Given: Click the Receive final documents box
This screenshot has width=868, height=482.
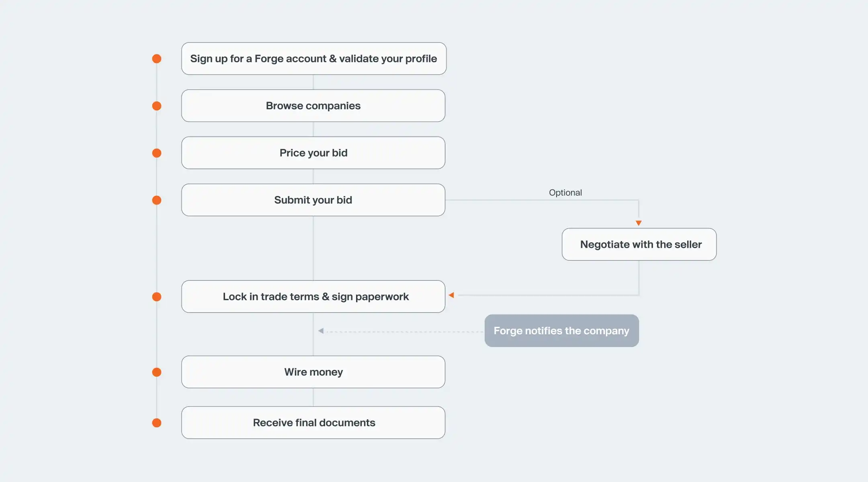Looking at the screenshot, I should (313, 423).
